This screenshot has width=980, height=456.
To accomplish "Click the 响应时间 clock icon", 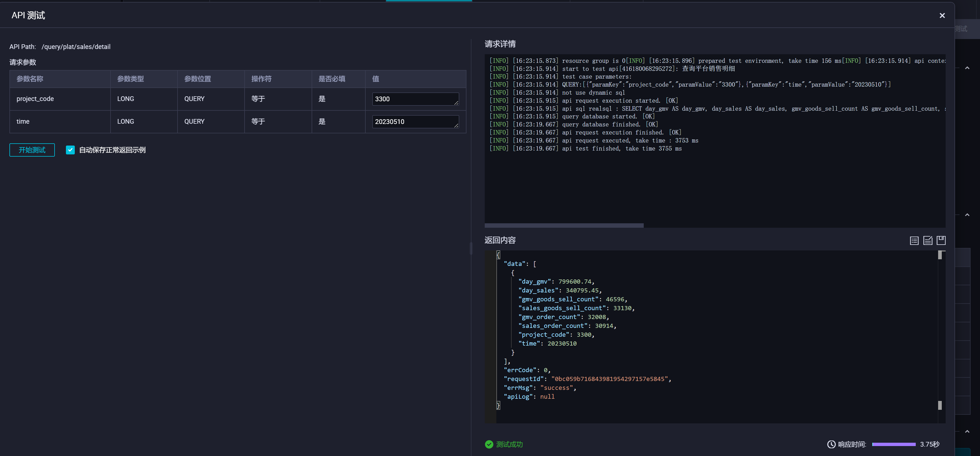I will (x=831, y=444).
